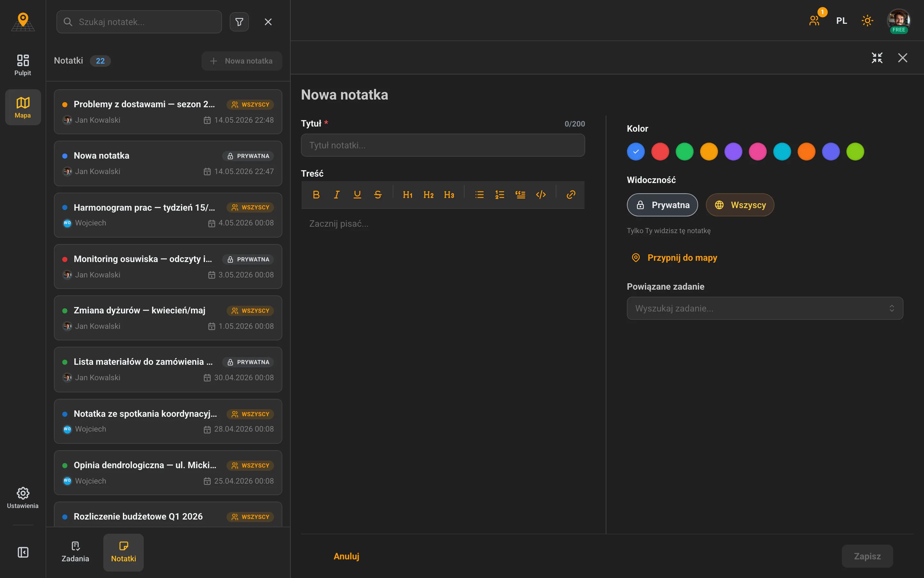Click Przypnij do mapy link
Viewport: 924px width, 578px height.
coord(674,258)
